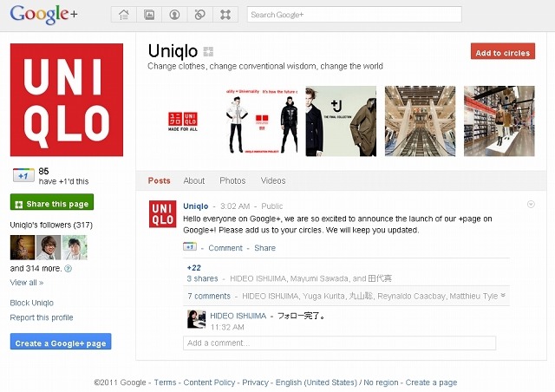Click the 3:02 AM post timestamp
The height and width of the screenshot is (392, 555).
(235, 206)
